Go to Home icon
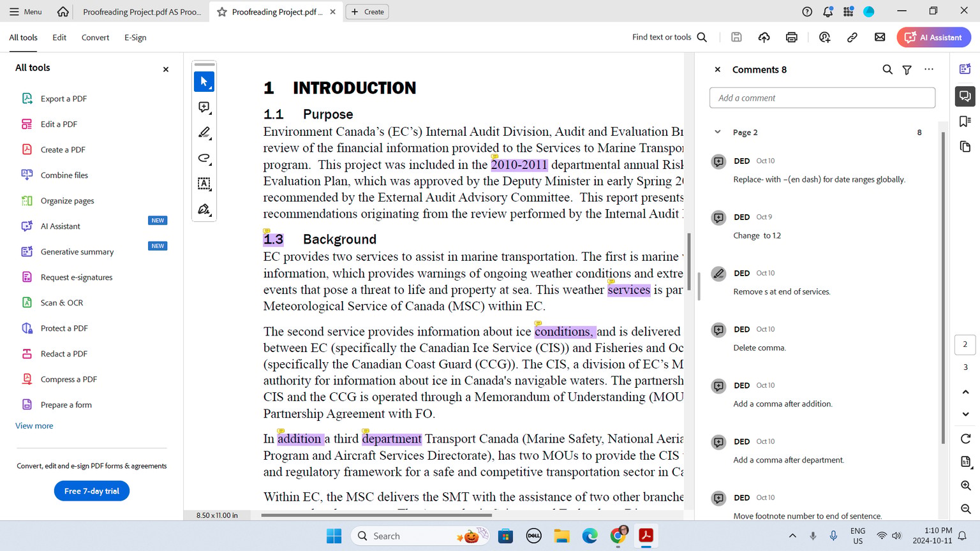Image resolution: width=980 pixels, height=551 pixels. (63, 11)
